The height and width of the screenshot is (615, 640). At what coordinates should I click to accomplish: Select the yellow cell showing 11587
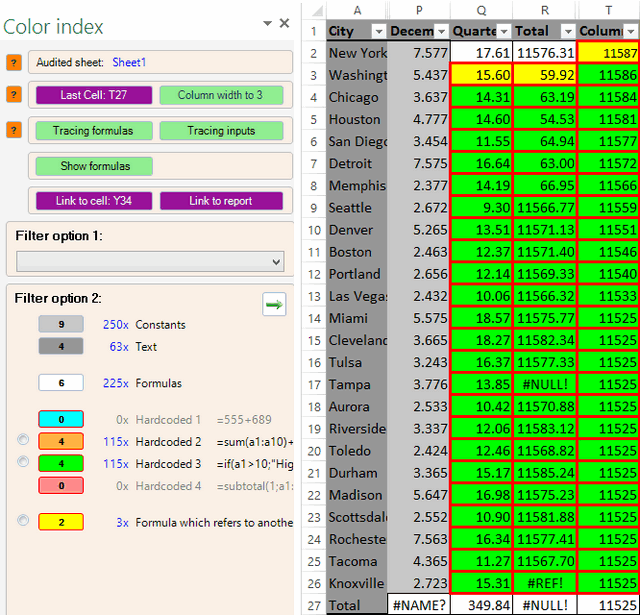[x=609, y=53]
